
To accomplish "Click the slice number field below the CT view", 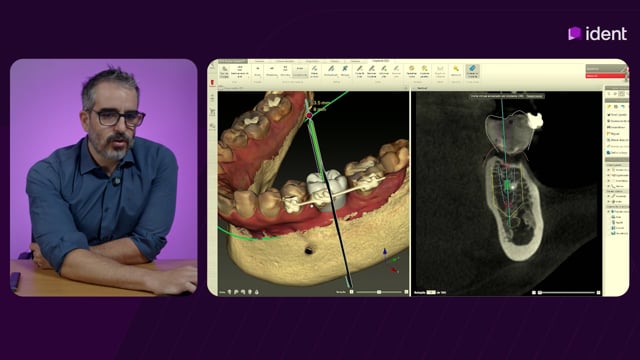I will pyautogui.click(x=431, y=292).
